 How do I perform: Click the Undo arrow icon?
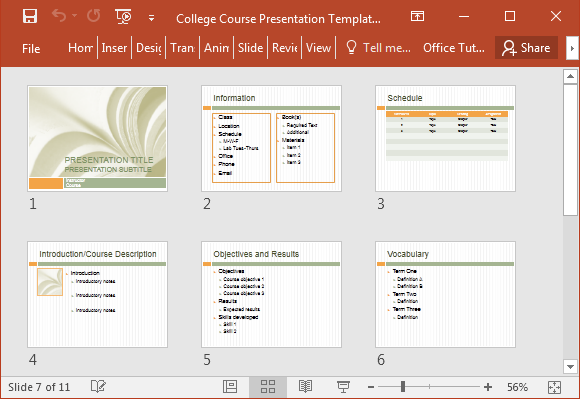coord(59,16)
